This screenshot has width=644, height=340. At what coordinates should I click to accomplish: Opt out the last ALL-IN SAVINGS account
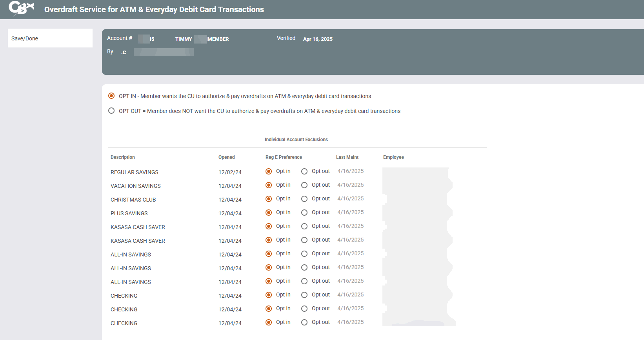304,281
